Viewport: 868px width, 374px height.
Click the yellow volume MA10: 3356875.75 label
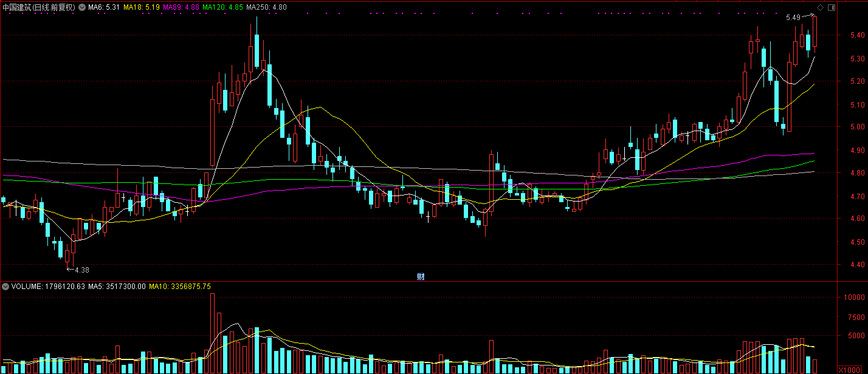180,286
